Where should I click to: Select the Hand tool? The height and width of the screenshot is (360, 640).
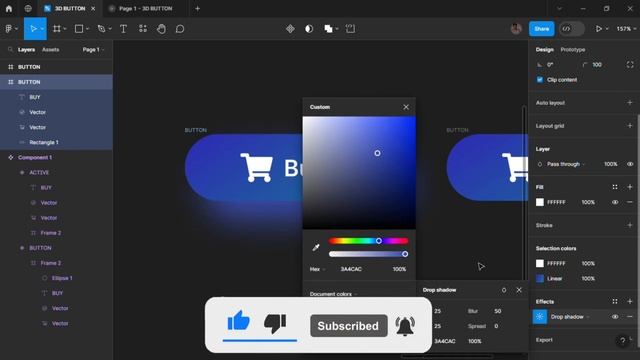click(161, 29)
